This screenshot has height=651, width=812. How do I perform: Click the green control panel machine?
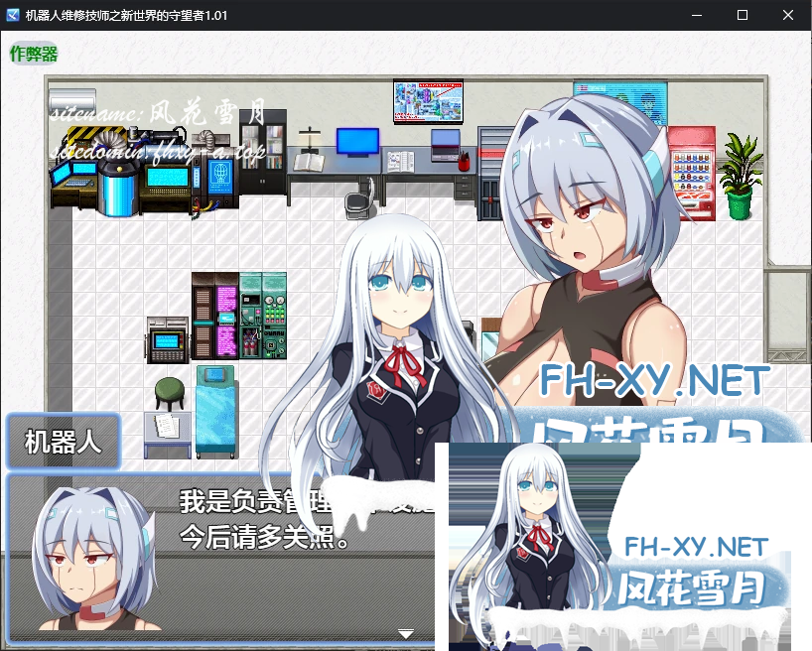pyautogui.click(x=263, y=316)
